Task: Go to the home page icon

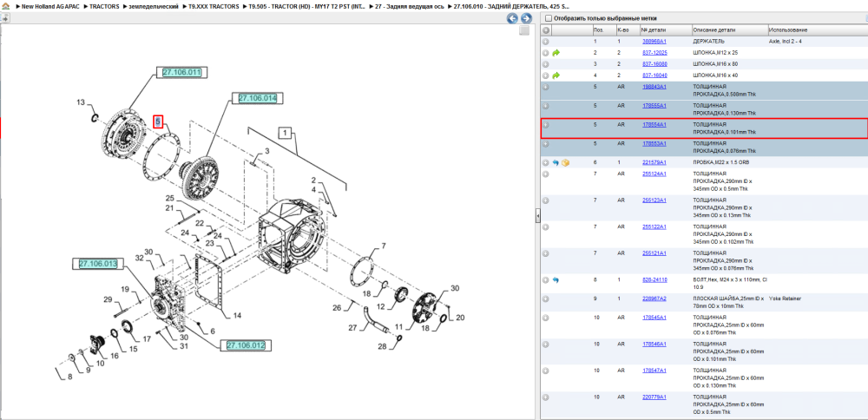Action: pos(5,6)
